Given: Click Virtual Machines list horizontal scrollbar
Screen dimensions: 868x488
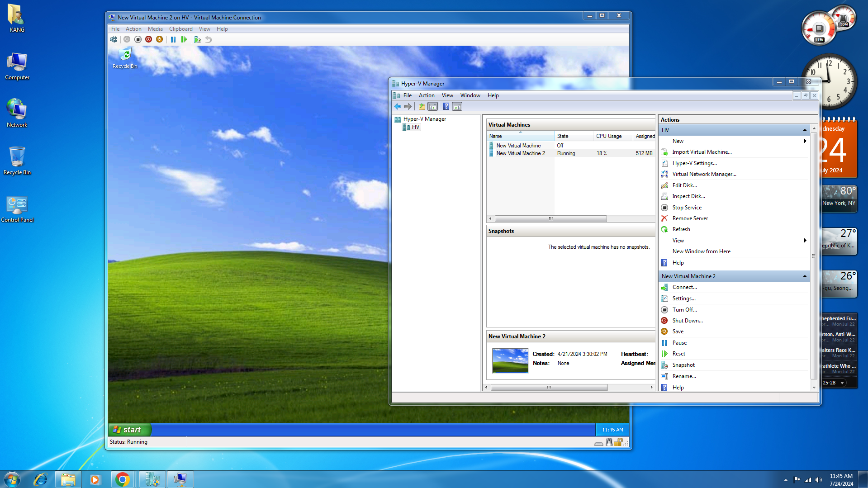Looking at the screenshot, I should [x=550, y=219].
